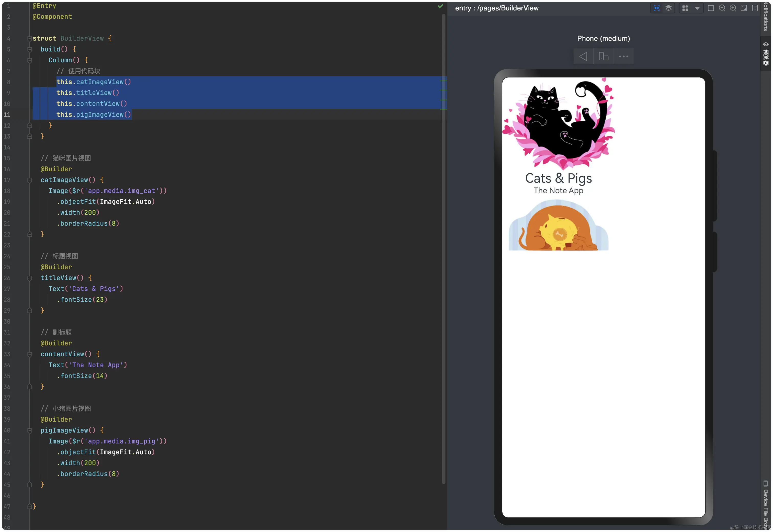Click the frame bounds icon in previewer toolbar
The width and height of the screenshot is (773, 532).
point(711,8)
